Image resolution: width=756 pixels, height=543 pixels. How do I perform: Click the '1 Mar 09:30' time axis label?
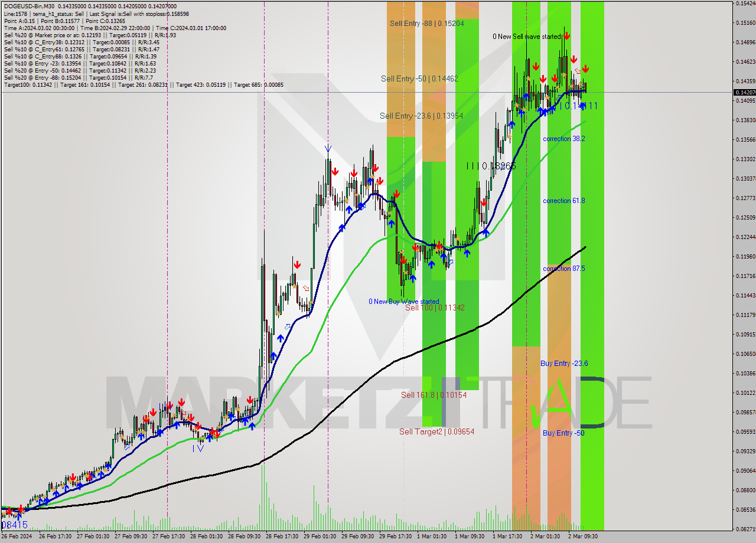470,537
